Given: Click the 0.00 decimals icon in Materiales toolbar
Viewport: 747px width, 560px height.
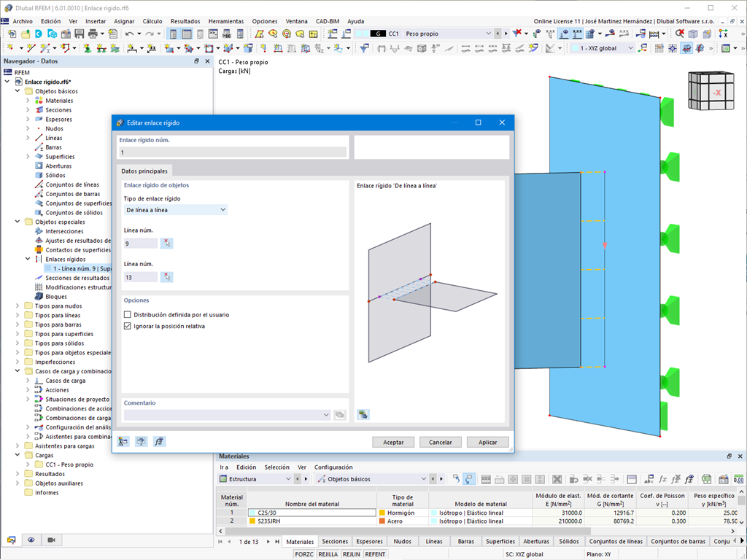Looking at the screenshot, I should coord(738,479).
